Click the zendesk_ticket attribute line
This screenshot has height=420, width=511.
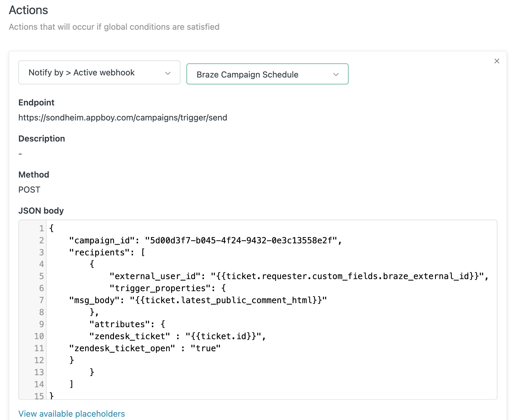177,336
